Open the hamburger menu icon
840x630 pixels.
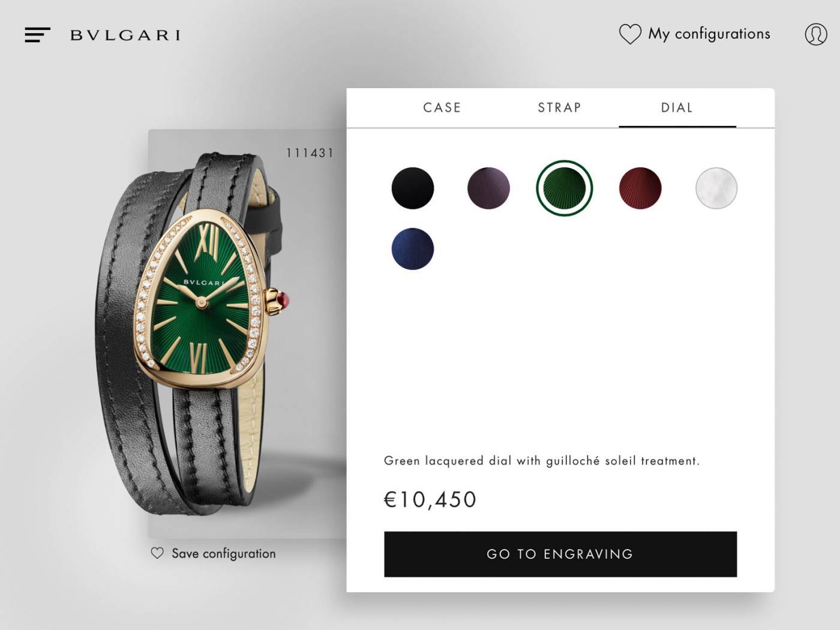pos(37,35)
